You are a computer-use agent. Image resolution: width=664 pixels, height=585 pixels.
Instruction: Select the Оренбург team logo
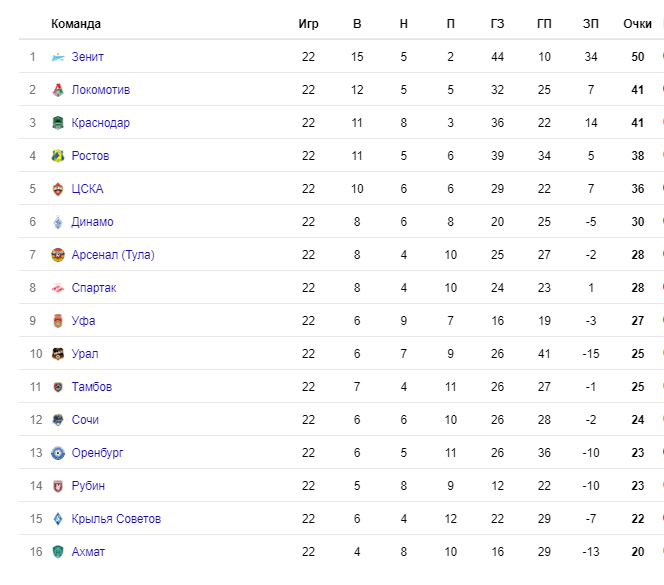pos(58,453)
